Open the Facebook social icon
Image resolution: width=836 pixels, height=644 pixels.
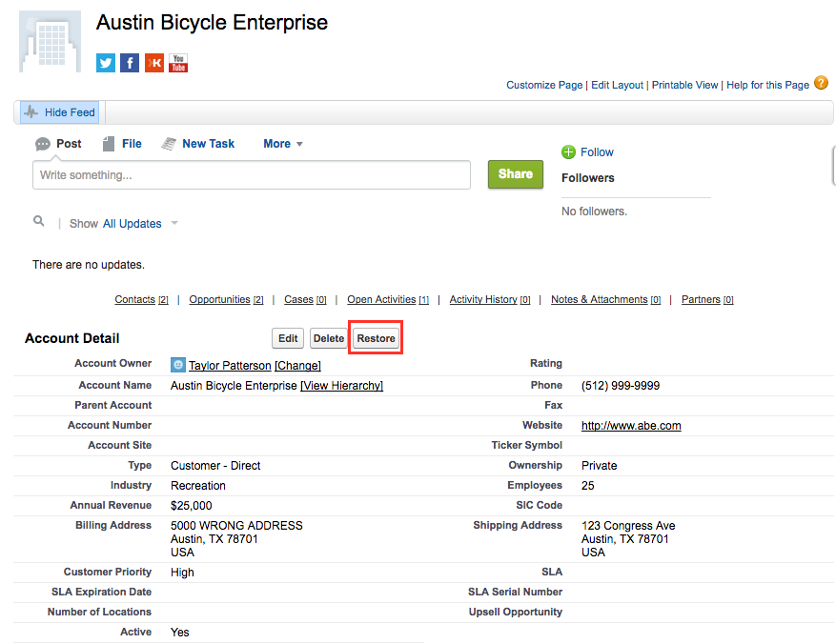[130, 63]
